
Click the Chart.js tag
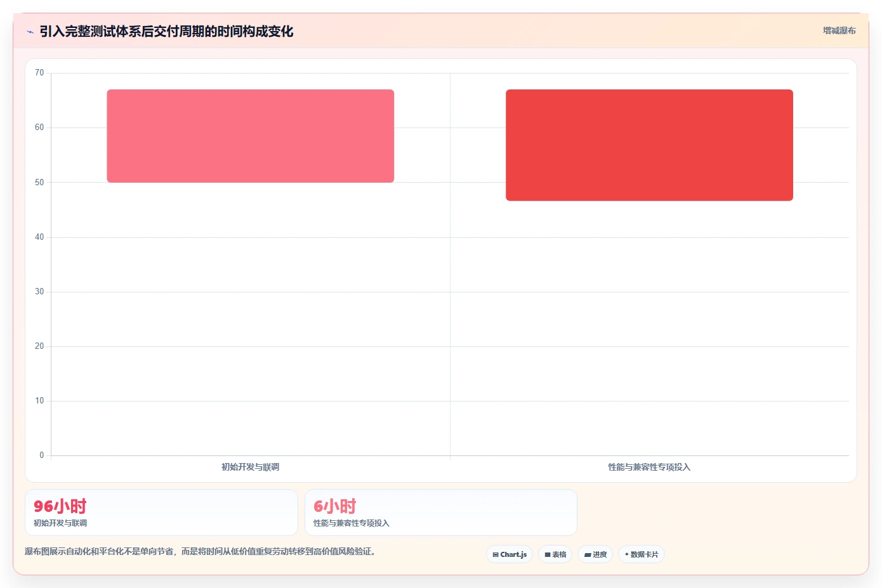[510, 554]
